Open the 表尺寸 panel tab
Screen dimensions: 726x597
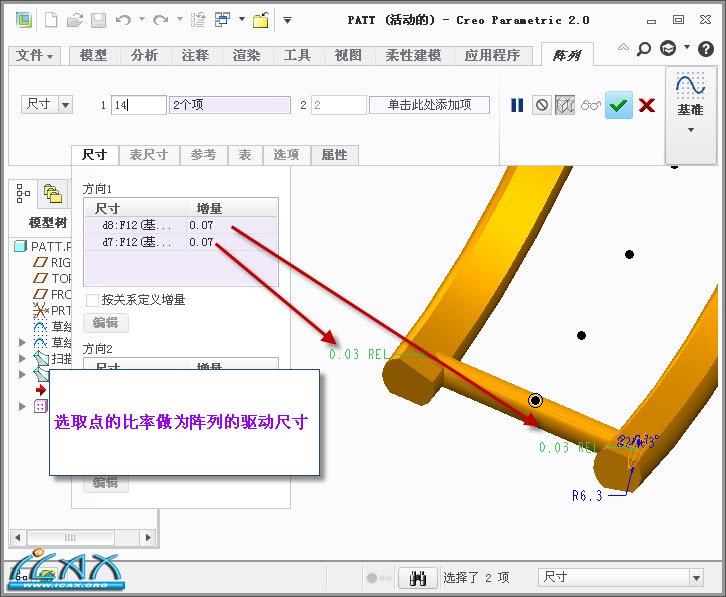click(x=149, y=155)
